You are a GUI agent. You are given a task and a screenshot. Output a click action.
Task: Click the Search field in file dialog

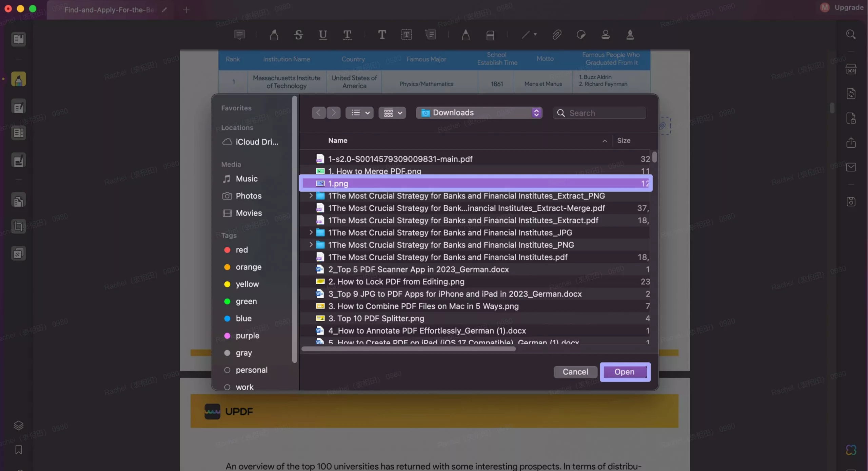[599, 113]
